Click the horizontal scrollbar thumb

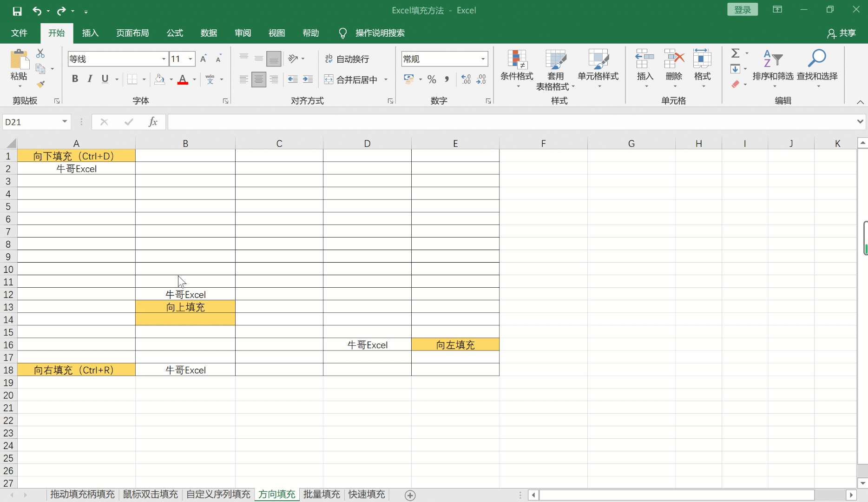pos(677,495)
